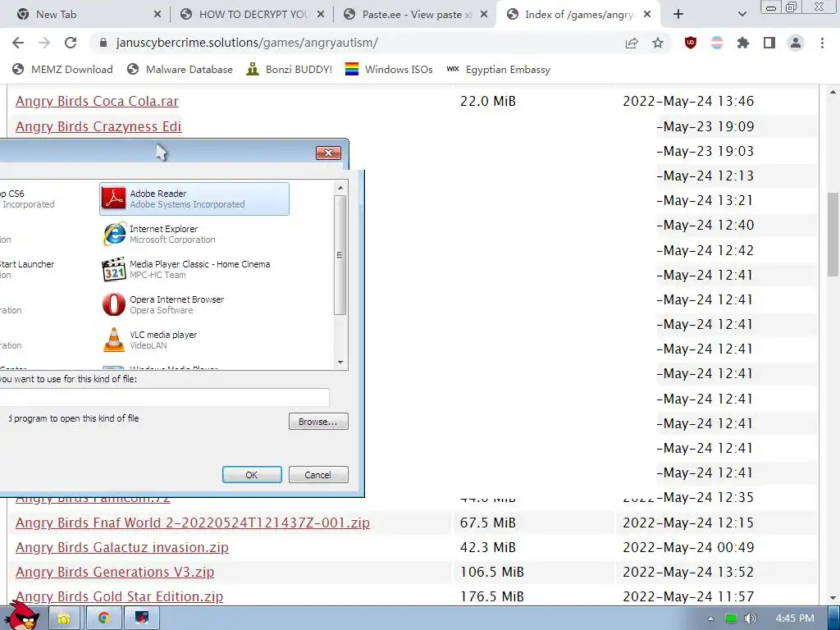
Task: Reload the current page
Action: pos(71,43)
